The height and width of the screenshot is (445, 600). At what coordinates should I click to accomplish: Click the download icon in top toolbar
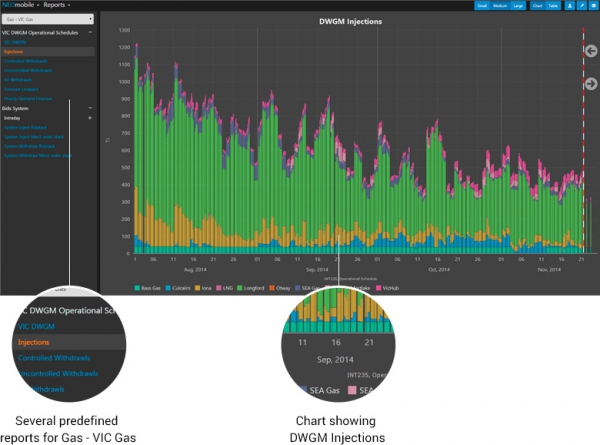569,6
